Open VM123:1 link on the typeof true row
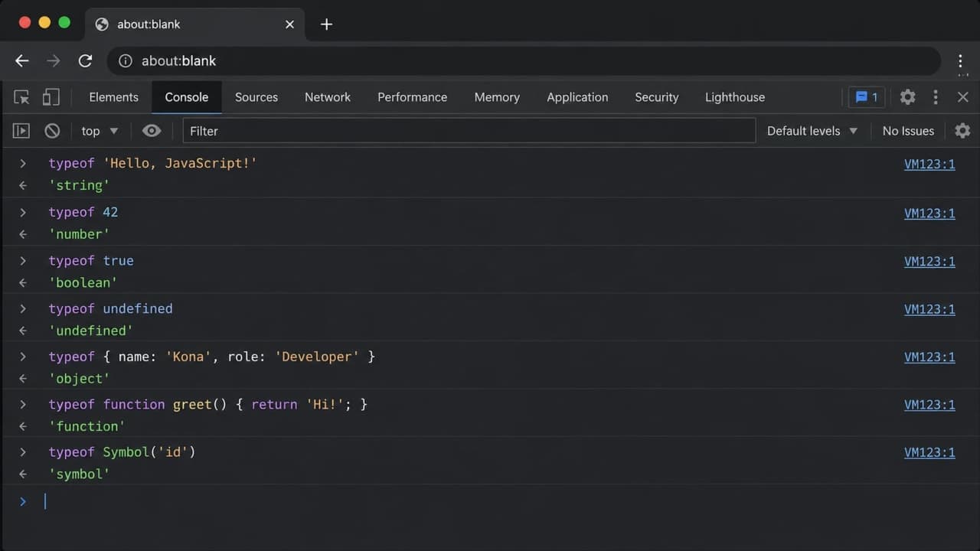This screenshot has width=980, height=551. tap(929, 261)
